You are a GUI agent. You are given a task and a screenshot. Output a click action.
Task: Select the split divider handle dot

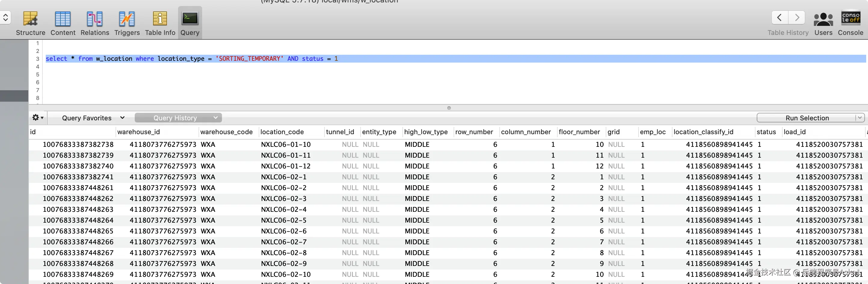tap(449, 108)
